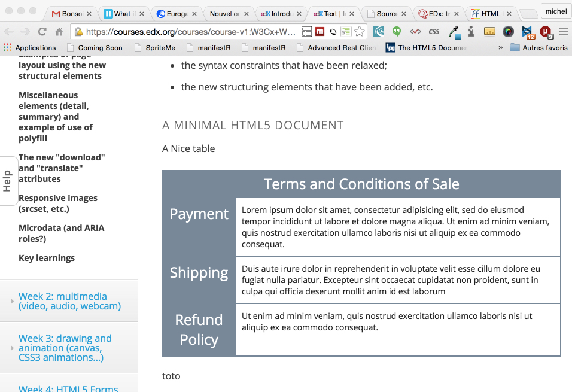Close the 'What if' tab

pyautogui.click(x=142, y=14)
